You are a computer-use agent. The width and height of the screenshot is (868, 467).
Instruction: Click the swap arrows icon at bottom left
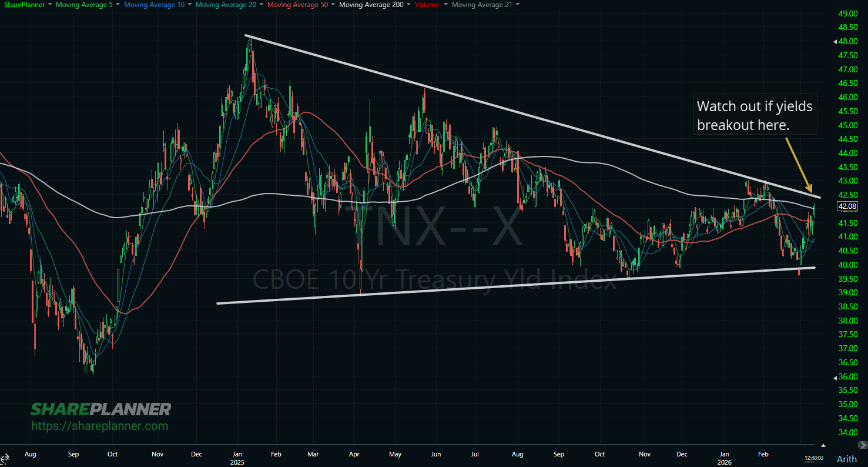click(x=5, y=459)
